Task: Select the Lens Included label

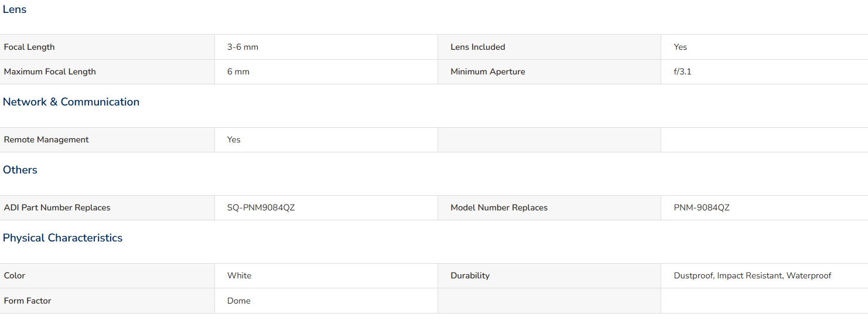Action: (x=477, y=47)
